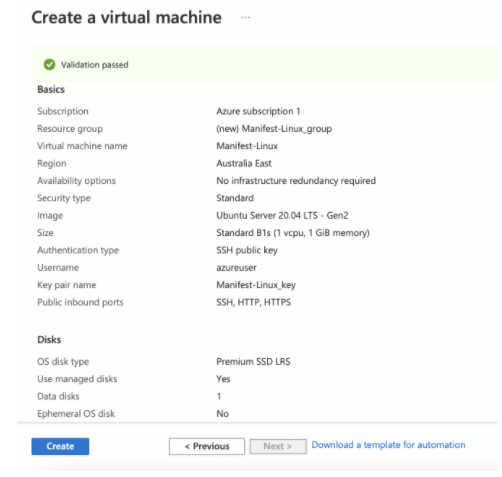Screen dimensions: 502x477
Task: Click the Azure subscription 1 value
Action: coord(258,111)
